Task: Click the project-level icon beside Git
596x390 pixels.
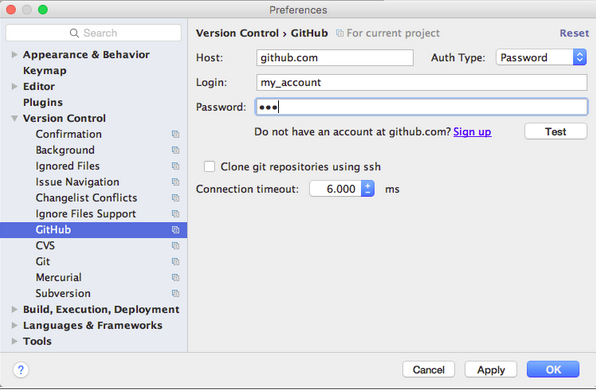Action: pyautogui.click(x=175, y=262)
